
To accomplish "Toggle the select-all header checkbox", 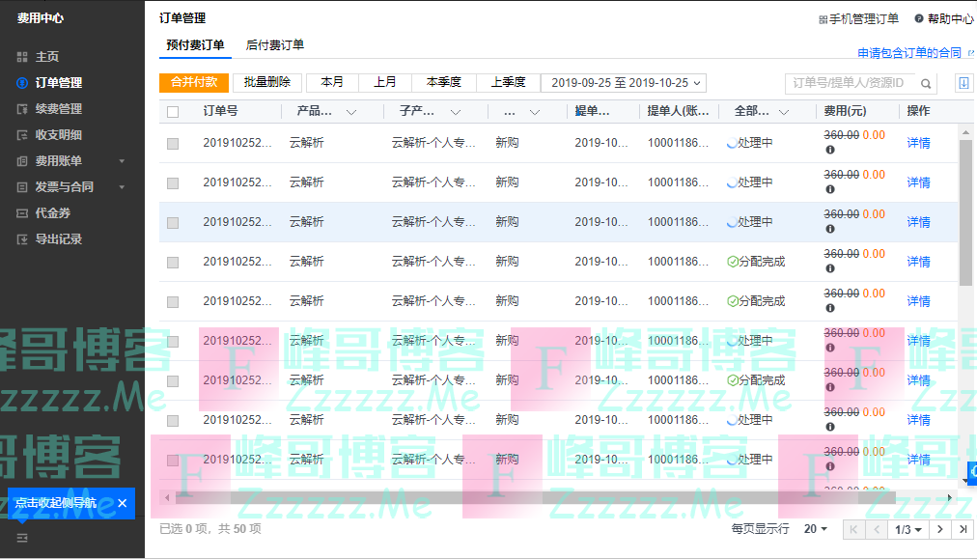I will [173, 112].
